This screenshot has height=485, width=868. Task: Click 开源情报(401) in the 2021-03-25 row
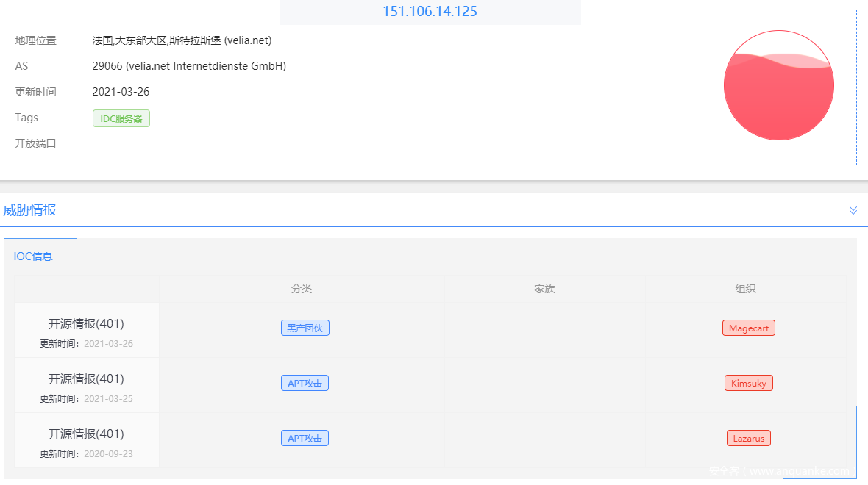pyautogui.click(x=86, y=379)
